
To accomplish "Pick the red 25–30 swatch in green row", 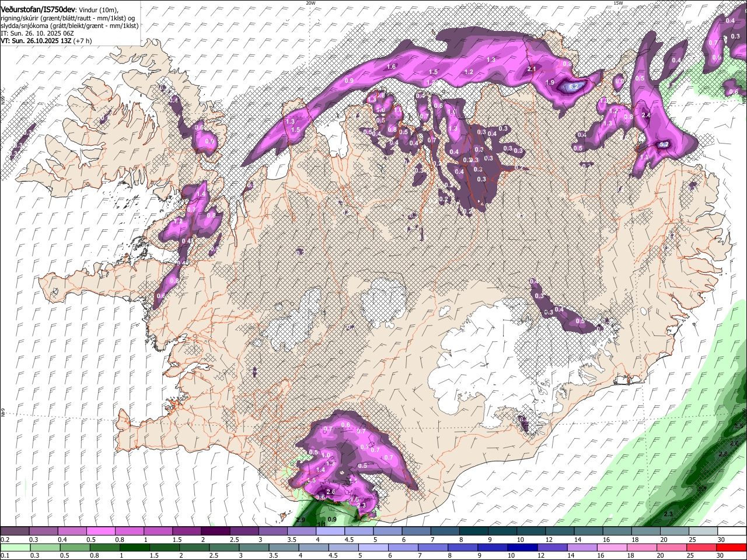I will point(701,547).
